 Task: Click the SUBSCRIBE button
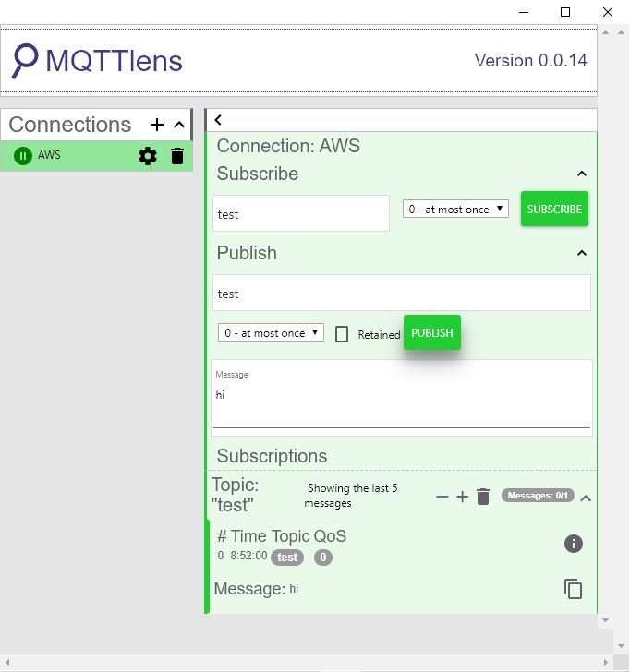point(554,209)
